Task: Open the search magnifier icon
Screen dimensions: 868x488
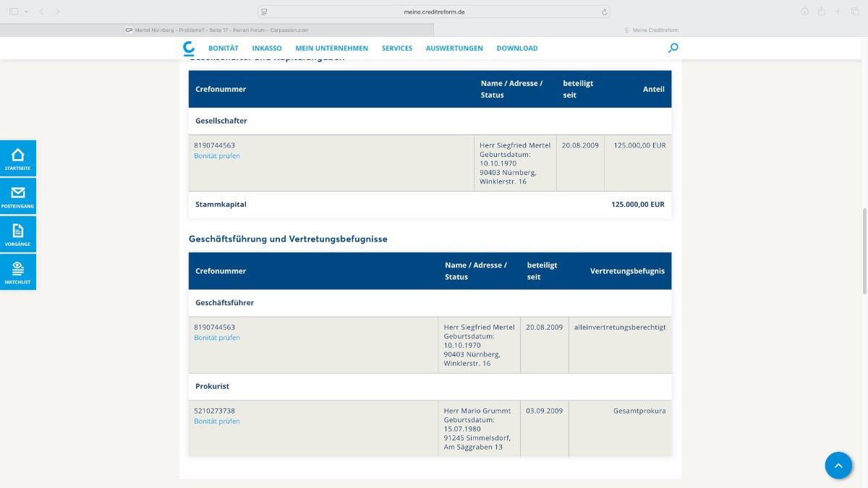Action: [x=673, y=48]
